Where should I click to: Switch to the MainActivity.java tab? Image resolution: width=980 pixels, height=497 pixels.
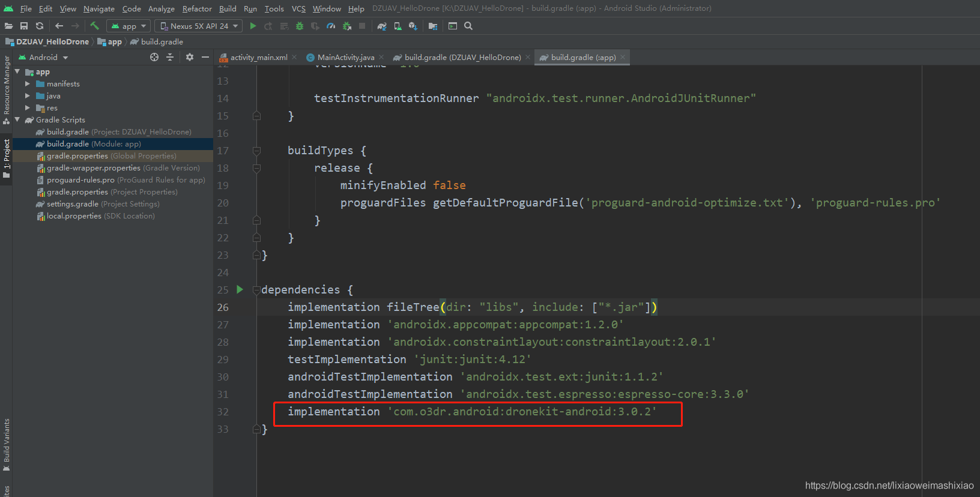point(346,57)
